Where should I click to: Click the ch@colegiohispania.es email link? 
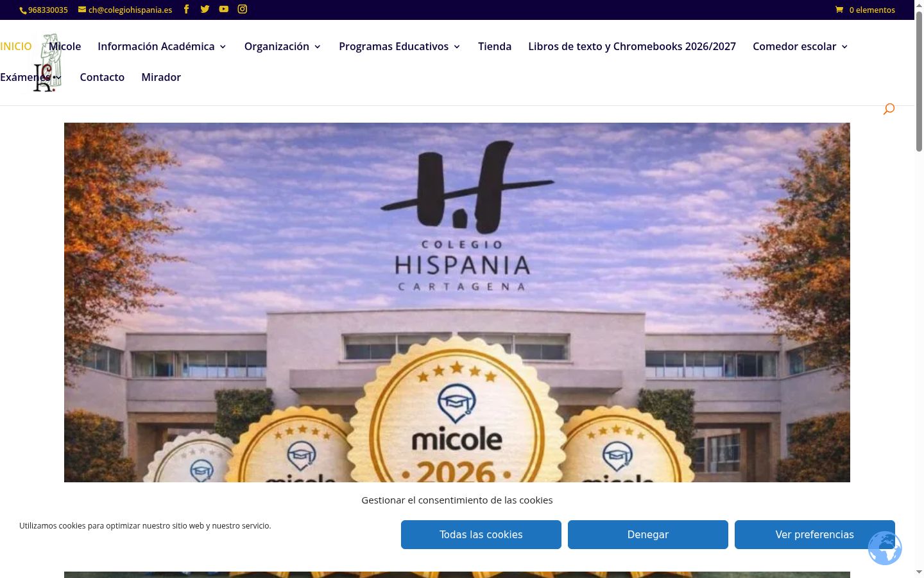point(130,10)
